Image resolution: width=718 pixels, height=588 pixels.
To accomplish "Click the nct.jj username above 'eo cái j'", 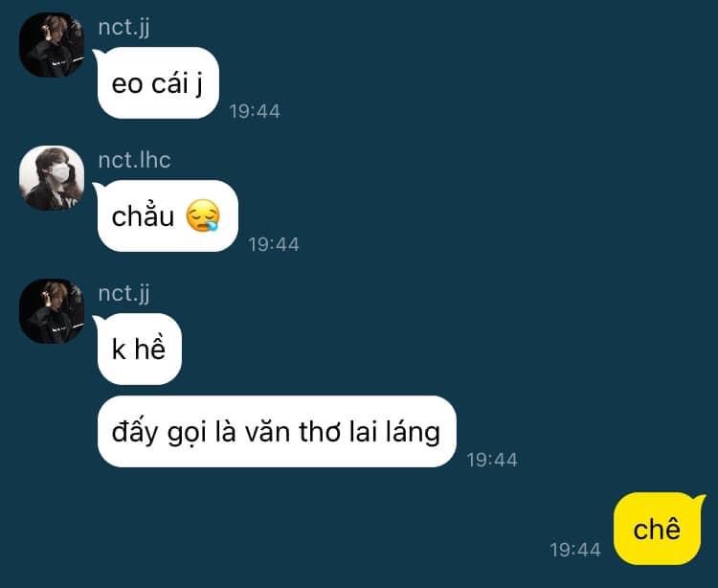I will tap(124, 27).
